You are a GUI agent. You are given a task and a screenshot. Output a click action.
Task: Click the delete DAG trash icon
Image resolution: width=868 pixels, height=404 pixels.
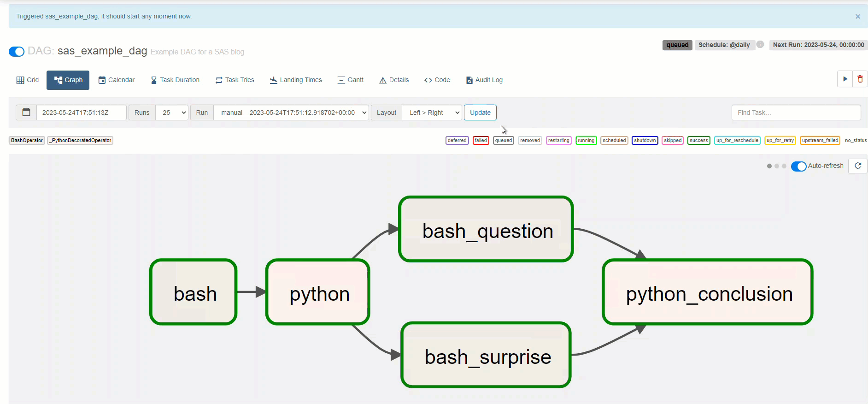click(860, 79)
